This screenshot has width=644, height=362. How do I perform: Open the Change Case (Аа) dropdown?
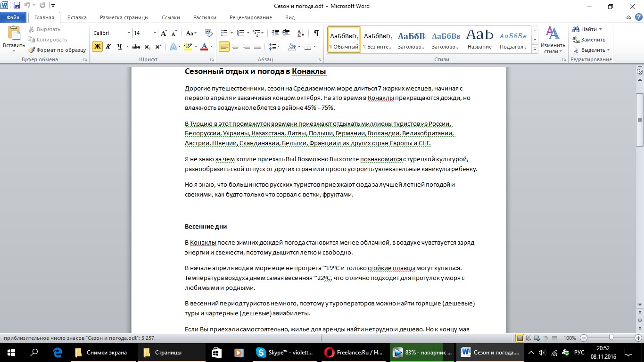pyautogui.click(x=191, y=33)
